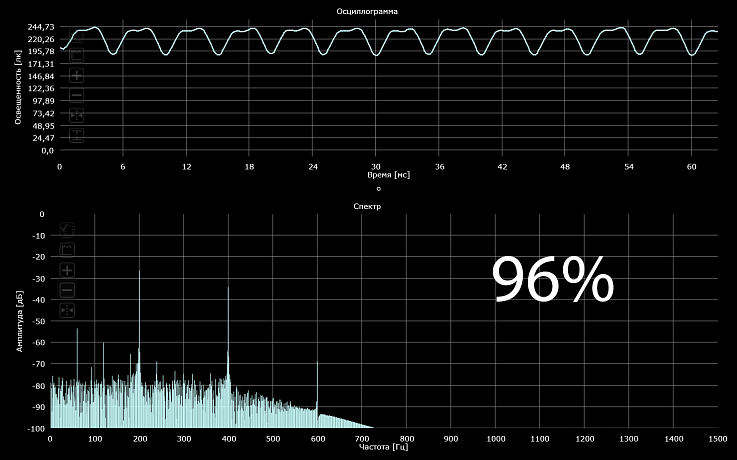This screenshot has height=460, width=737.
Task: Fit oscillogram horizontally using arrows icon
Action: (76, 115)
